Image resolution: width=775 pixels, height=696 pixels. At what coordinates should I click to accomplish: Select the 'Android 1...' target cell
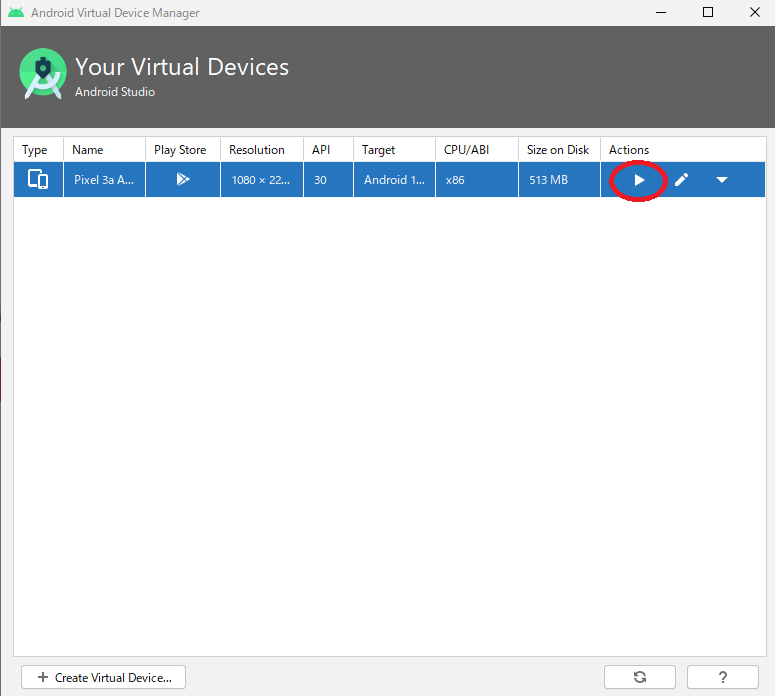pyautogui.click(x=394, y=179)
